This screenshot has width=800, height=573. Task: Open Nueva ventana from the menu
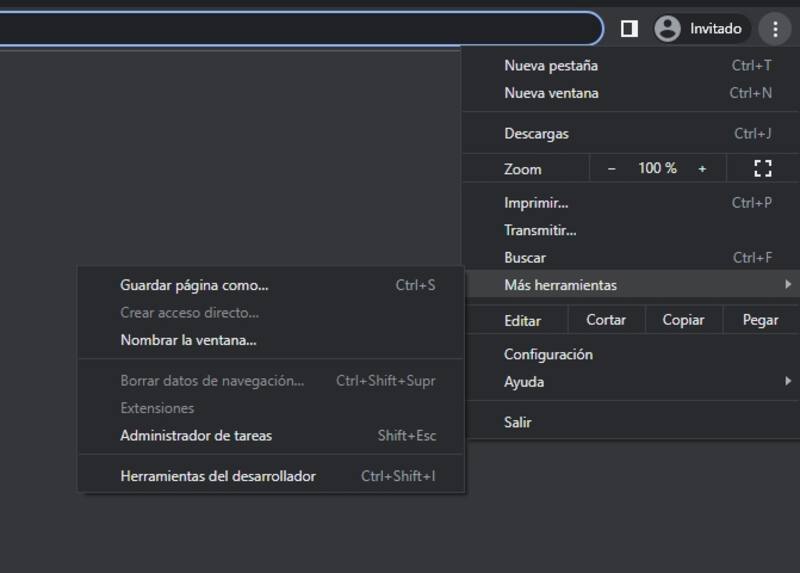coord(551,93)
